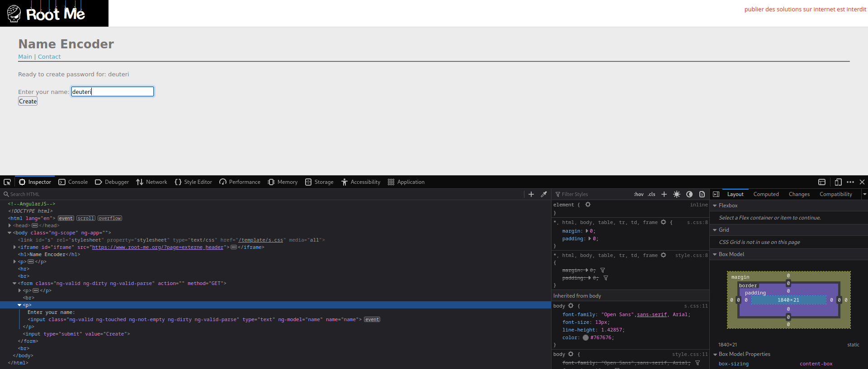
Task: Collapse the form node
Action: (14, 283)
